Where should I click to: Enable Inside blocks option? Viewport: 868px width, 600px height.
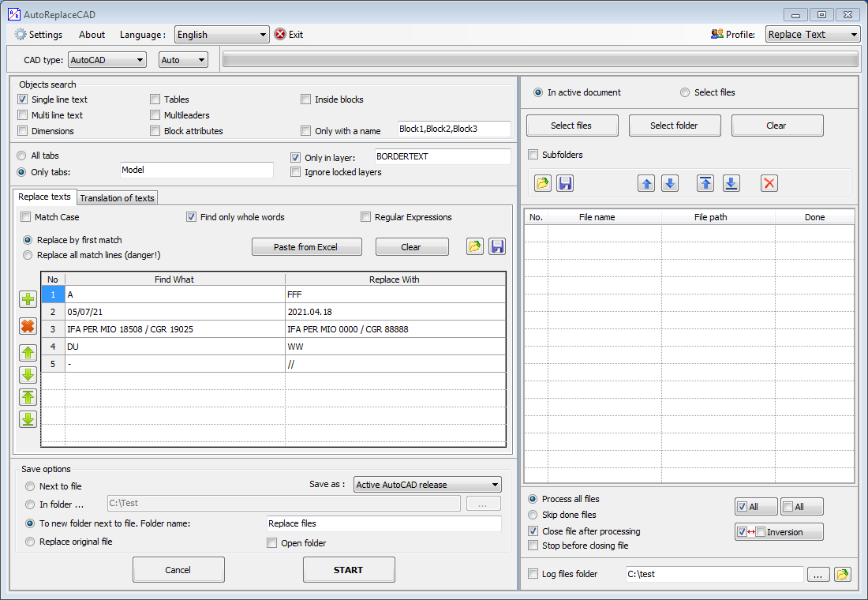[305, 99]
